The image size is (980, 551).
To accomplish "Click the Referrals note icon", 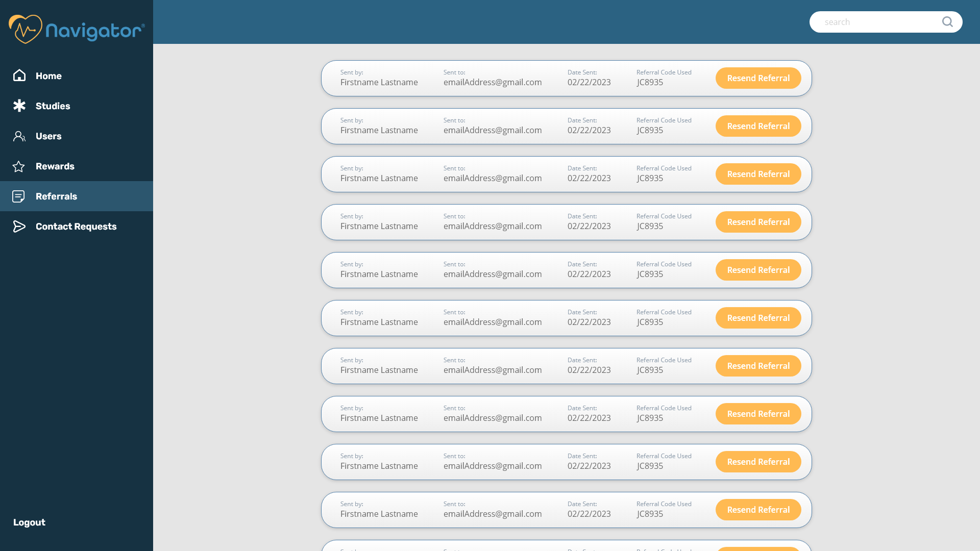I will [19, 196].
